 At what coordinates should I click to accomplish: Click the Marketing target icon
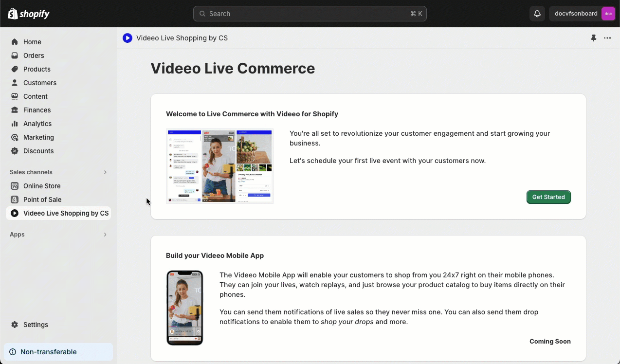(x=15, y=137)
